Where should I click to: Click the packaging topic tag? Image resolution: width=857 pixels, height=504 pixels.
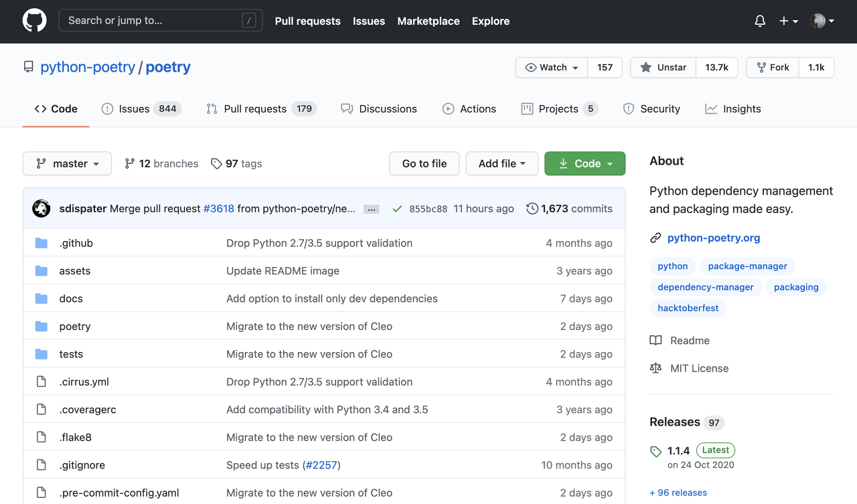pos(796,287)
